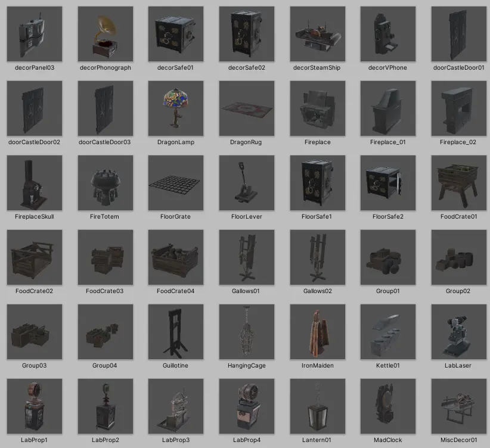
Task: Select the FireplaceSkull asset thumbnail
Action: 35,183
